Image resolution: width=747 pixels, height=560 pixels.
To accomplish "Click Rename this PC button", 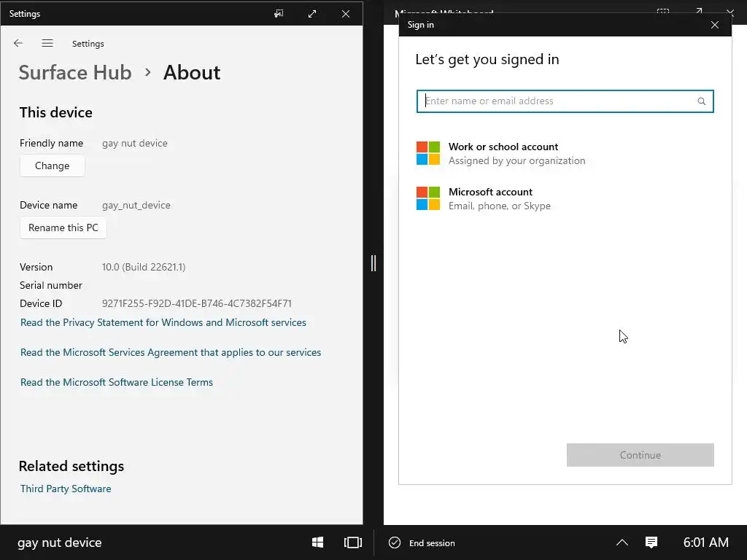I will [x=63, y=227].
